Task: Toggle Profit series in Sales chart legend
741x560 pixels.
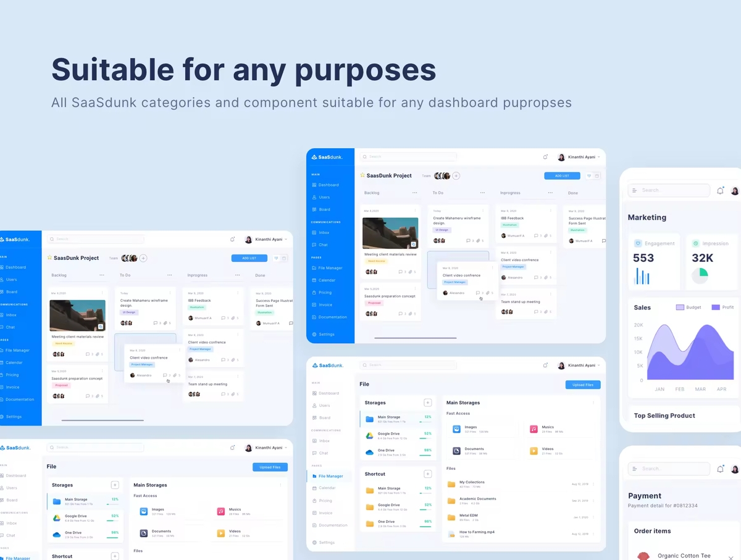Action: pyautogui.click(x=716, y=307)
